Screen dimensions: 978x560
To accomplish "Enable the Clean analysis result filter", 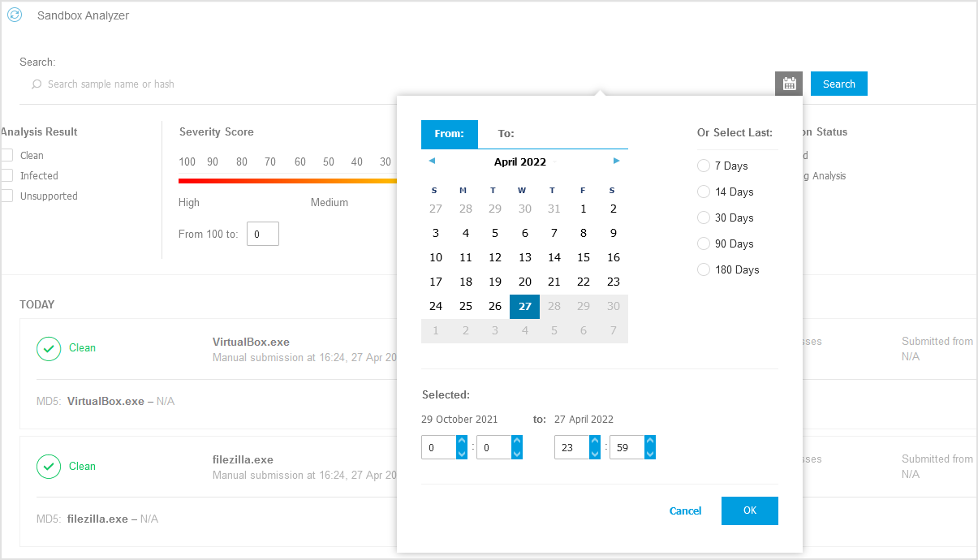I will pyautogui.click(x=9, y=155).
